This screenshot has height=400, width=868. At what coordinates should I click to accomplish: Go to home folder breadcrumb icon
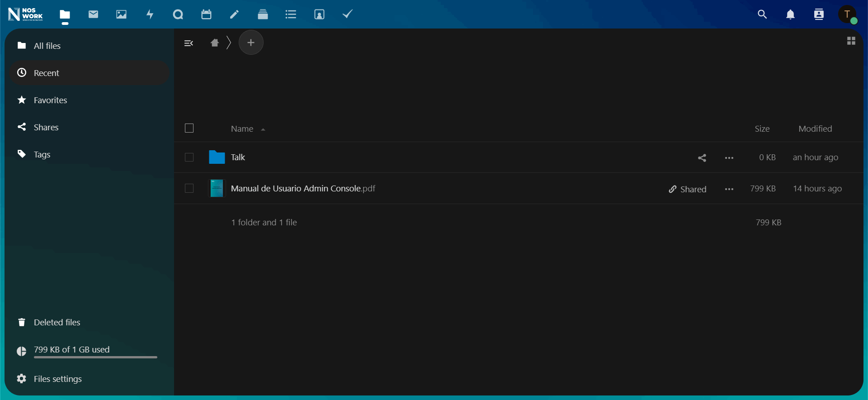click(x=215, y=43)
